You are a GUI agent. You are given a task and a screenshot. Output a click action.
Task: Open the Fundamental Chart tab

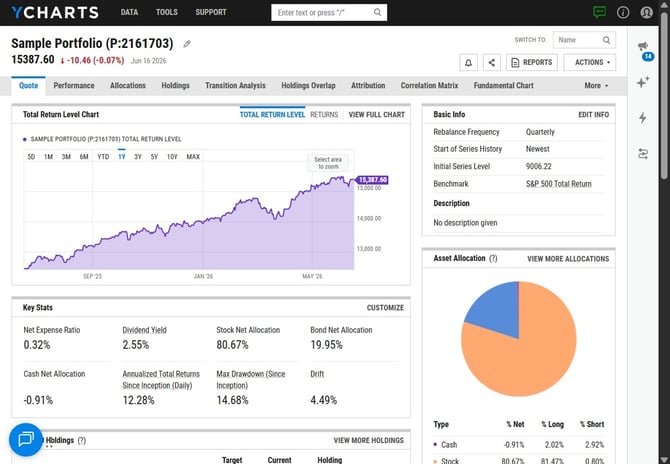point(503,85)
